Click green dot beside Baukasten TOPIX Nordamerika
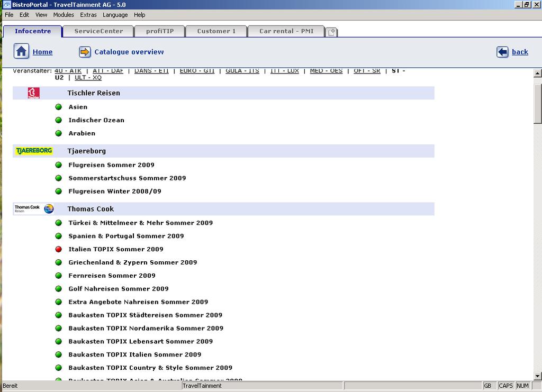Viewport: 542px width, 392px height. [59, 328]
